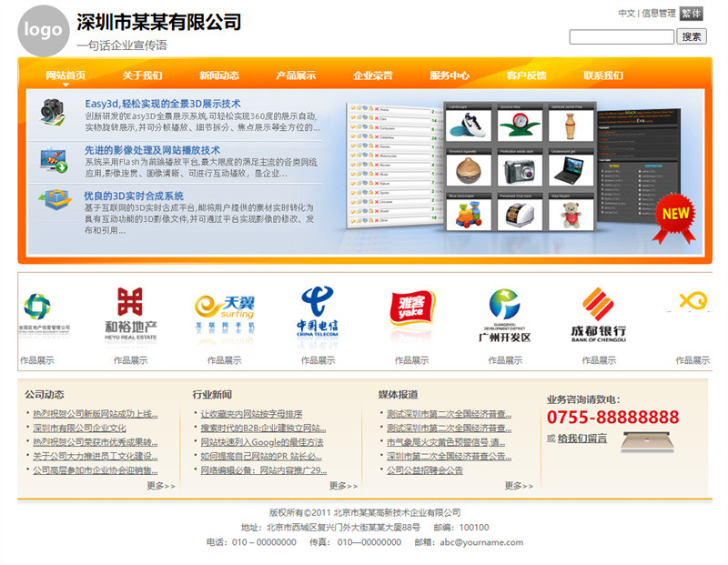Open the 雅客 yake logo
This screenshot has height=565, width=728.
point(411,308)
